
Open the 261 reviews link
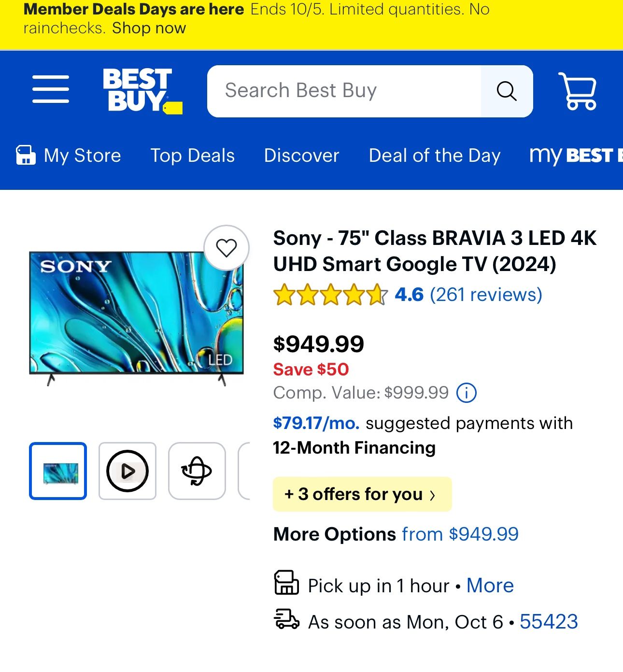tap(486, 295)
